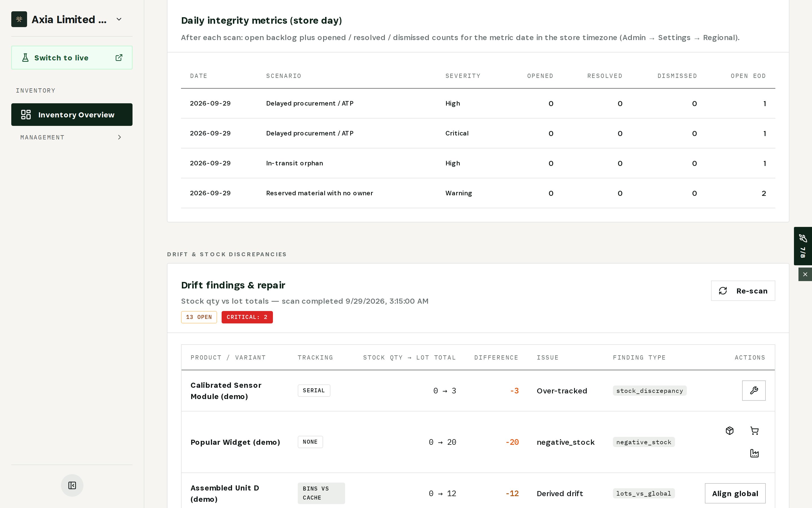
Task: Close the side checklist widget with X
Action: (x=805, y=274)
